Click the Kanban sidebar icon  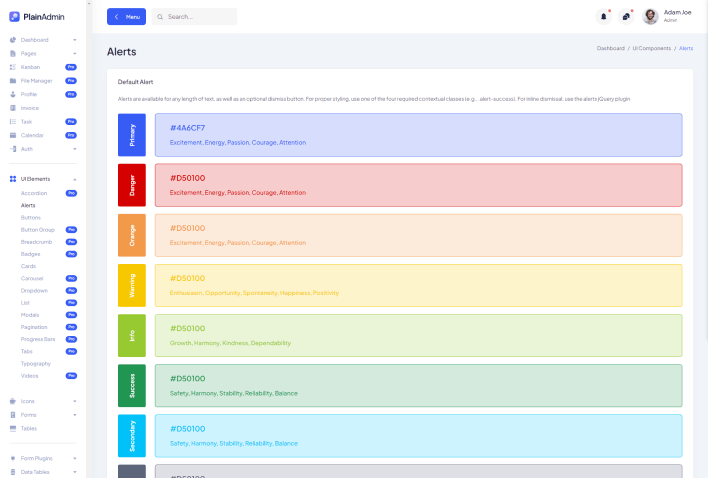[13, 67]
